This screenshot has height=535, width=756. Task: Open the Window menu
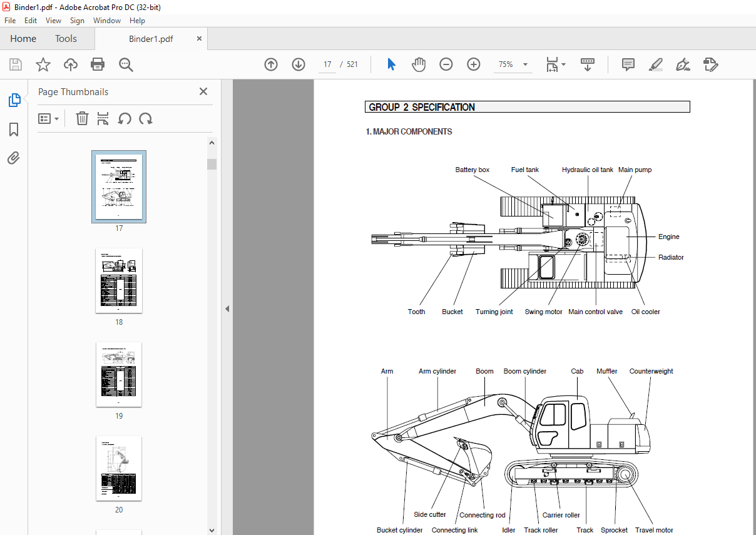pyautogui.click(x=107, y=21)
